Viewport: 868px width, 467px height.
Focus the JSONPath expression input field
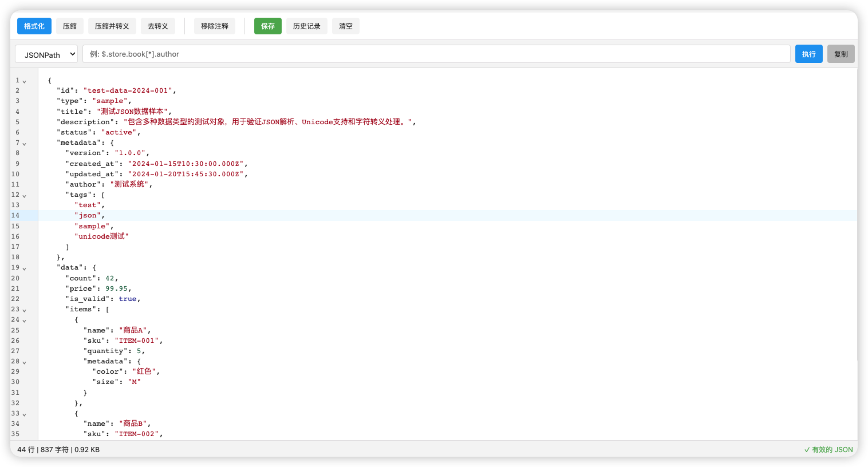pyautogui.click(x=436, y=54)
